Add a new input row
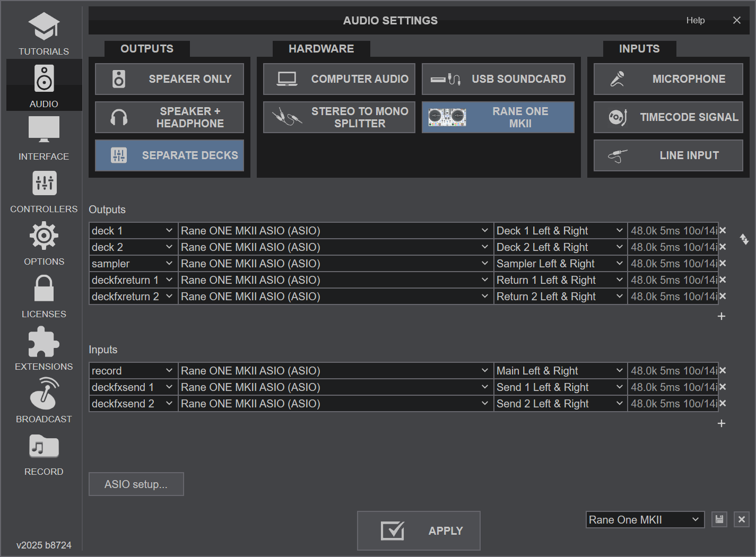 click(x=722, y=423)
